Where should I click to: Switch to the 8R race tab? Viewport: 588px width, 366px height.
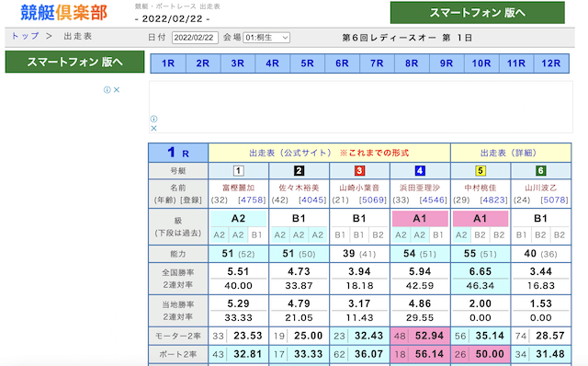pyautogui.click(x=412, y=63)
